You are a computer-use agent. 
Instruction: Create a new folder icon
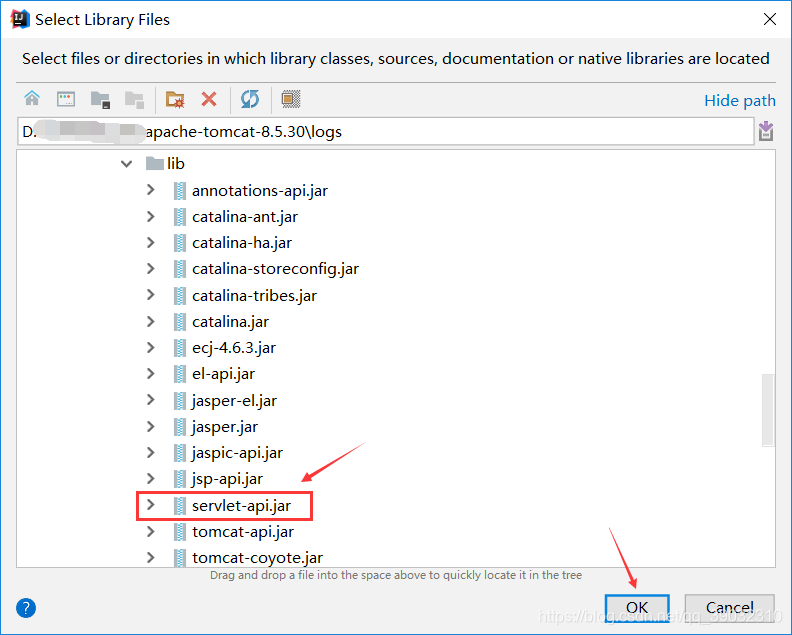pyautogui.click(x=175, y=99)
